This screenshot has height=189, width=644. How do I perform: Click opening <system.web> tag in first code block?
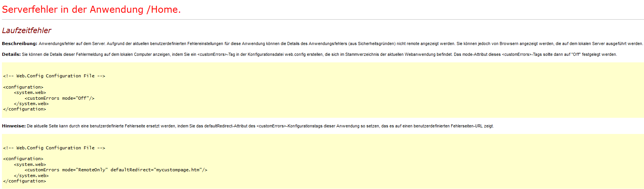(x=30, y=92)
